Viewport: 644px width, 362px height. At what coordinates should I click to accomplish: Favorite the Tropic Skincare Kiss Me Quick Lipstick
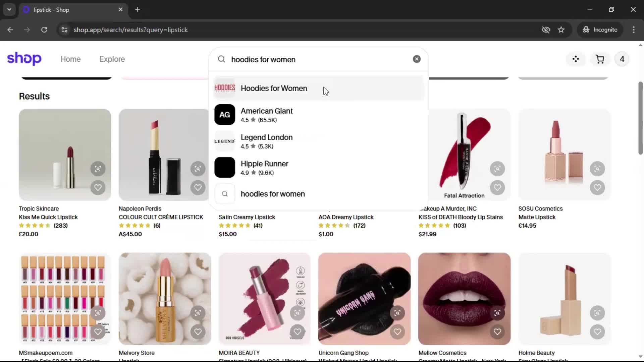[x=98, y=188]
